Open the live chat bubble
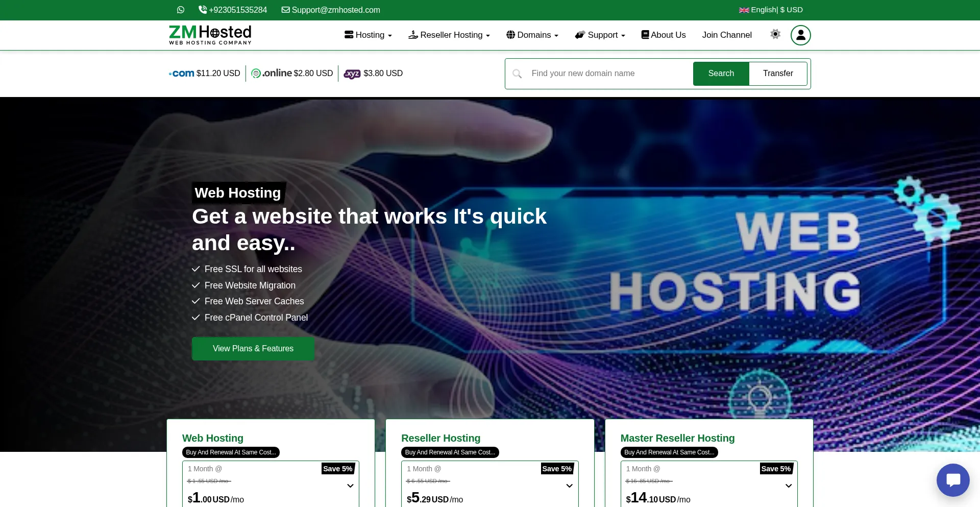980x507 pixels. point(952,480)
